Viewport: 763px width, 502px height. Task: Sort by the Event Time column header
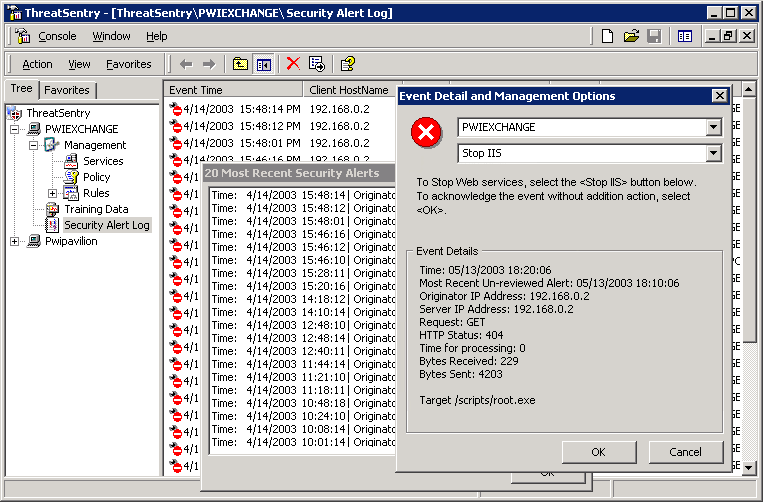[x=233, y=90]
